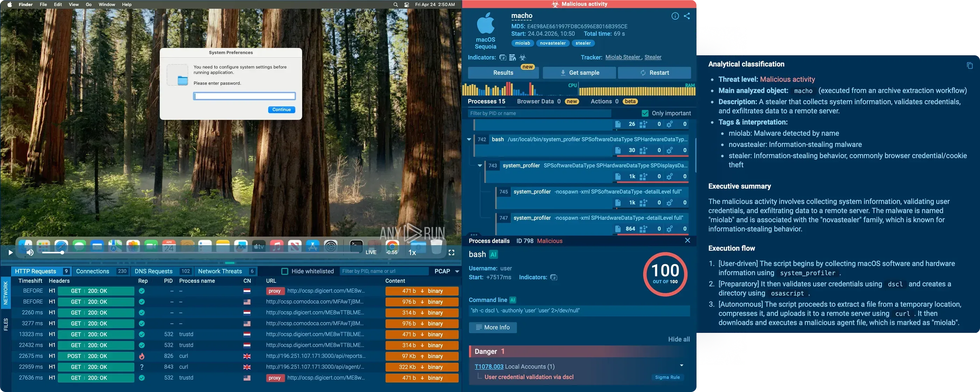The image size is (980, 392).
Task: Uncheck the Only important checkbox
Action: pyautogui.click(x=645, y=113)
